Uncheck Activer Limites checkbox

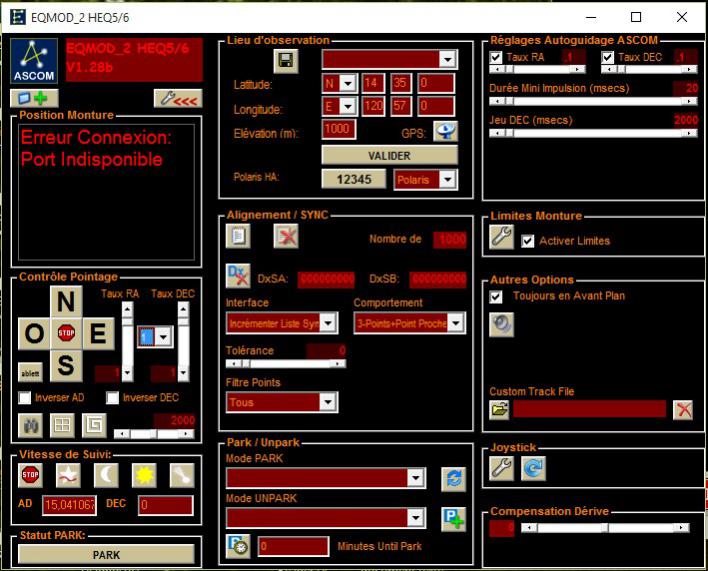click(527, 241)
